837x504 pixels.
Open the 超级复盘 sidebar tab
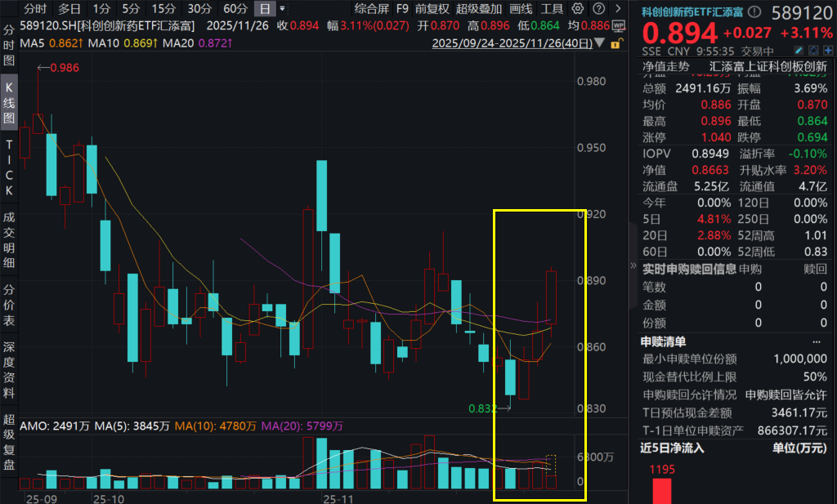8,442
